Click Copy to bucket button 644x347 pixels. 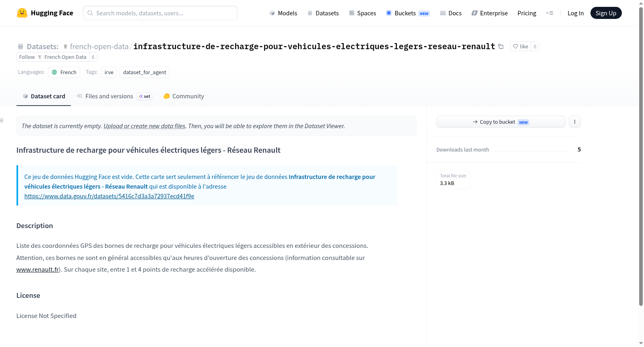click(x=501, y=122)
